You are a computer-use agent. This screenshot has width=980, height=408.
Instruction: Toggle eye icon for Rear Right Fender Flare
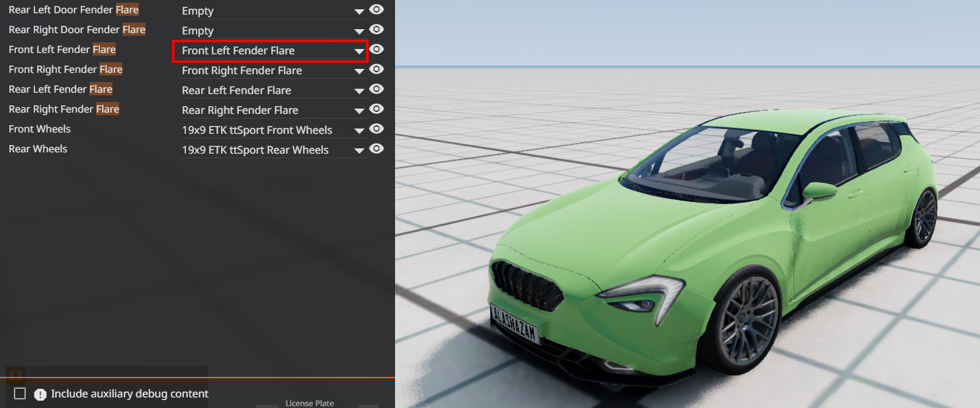[377, 109]
